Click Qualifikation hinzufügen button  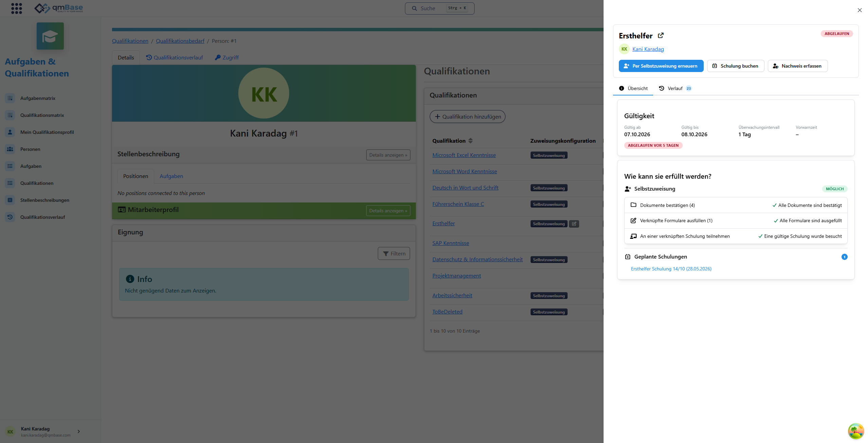point(467,117)
